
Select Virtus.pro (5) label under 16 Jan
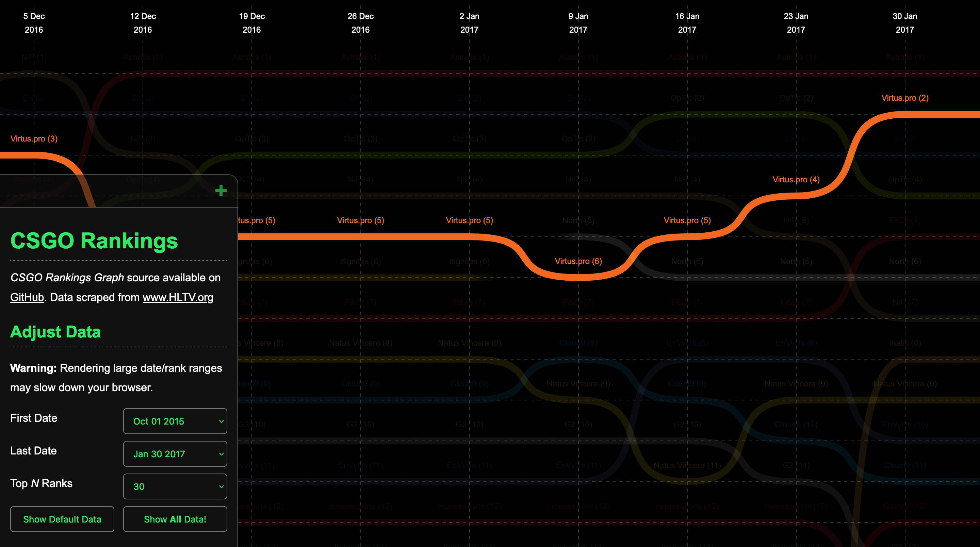coord(687,220)
